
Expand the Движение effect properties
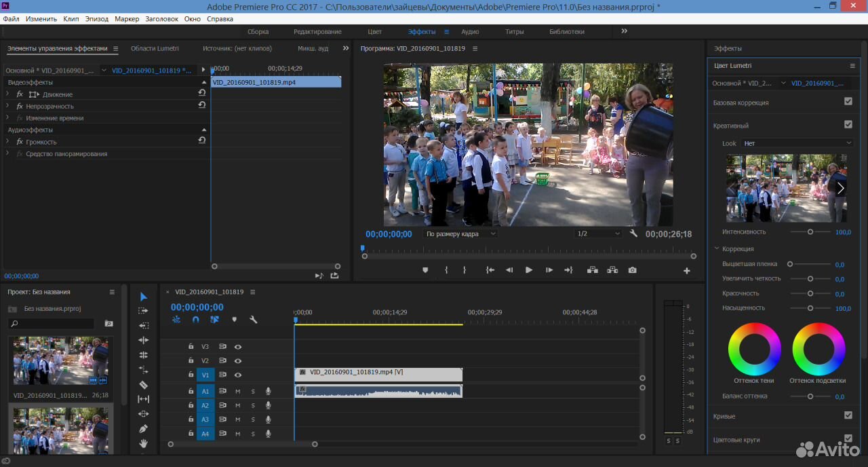click(8, 94)
